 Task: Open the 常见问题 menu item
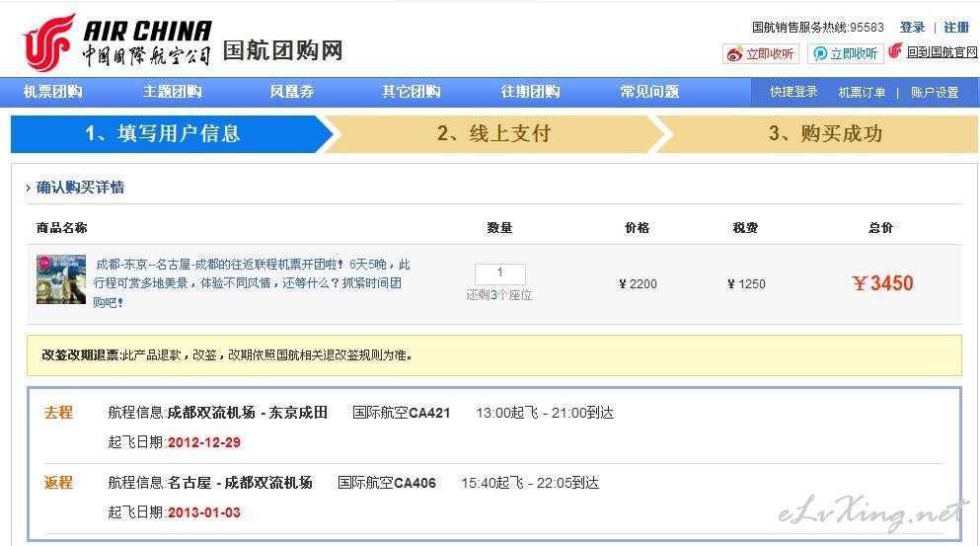point(649,92)
